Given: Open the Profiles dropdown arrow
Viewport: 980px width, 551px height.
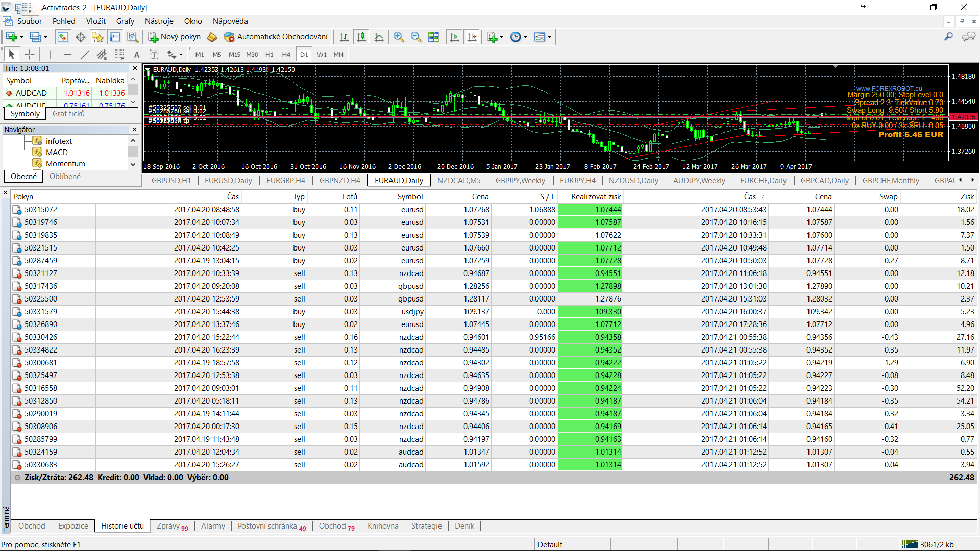Looking at the screenshot, I should (x=45, y=37).
